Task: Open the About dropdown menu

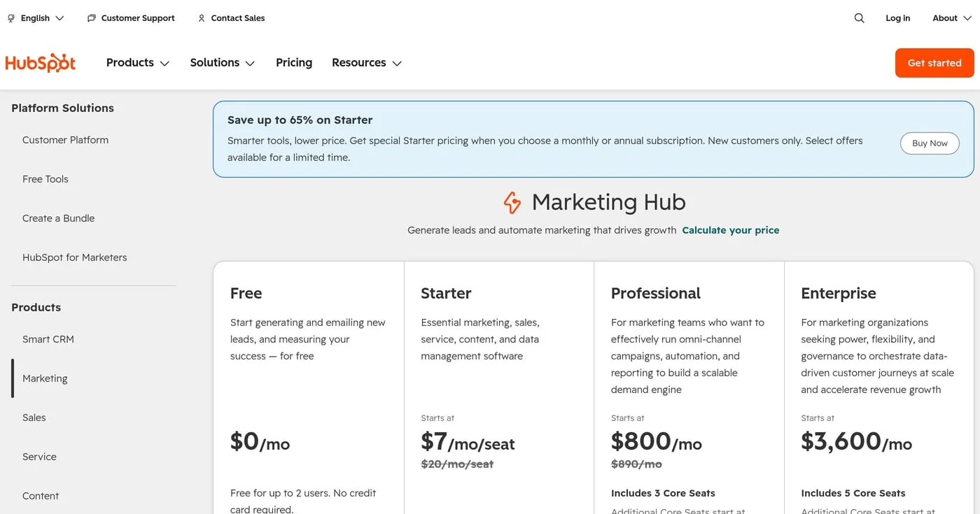Action: 952,18
